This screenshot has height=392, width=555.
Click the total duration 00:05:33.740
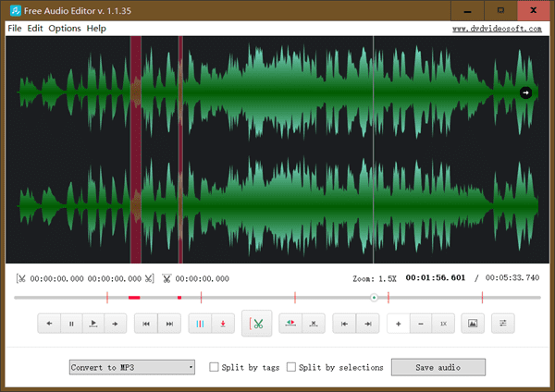click(512, 277)
